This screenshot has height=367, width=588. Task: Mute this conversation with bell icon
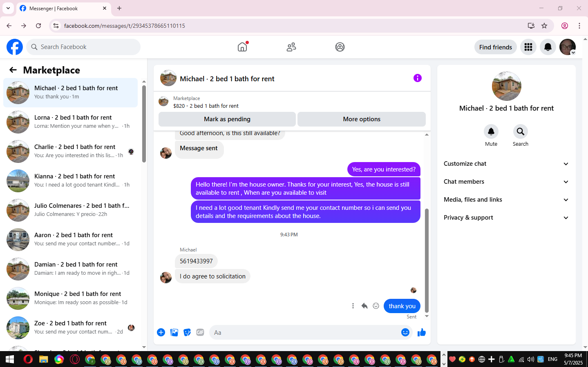click(491, 131)
